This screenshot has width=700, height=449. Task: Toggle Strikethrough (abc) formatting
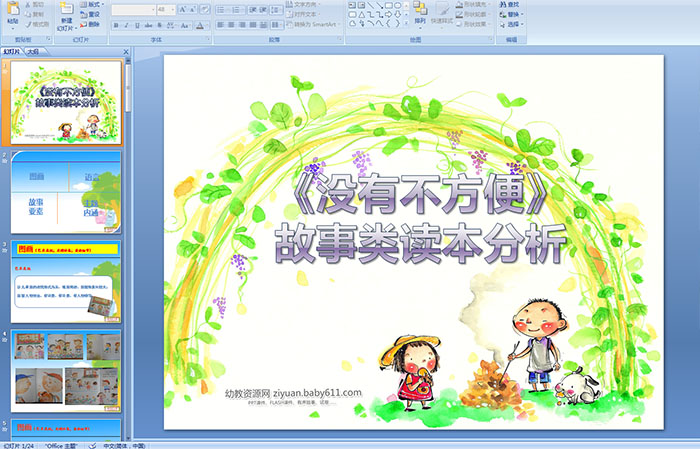pyautogui.click(x=149, y=25)
